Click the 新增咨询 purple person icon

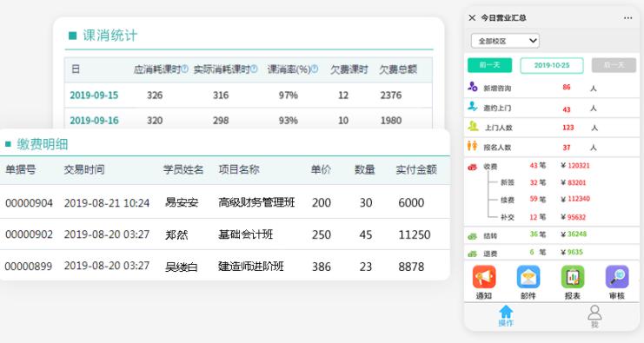click(473, 87)
